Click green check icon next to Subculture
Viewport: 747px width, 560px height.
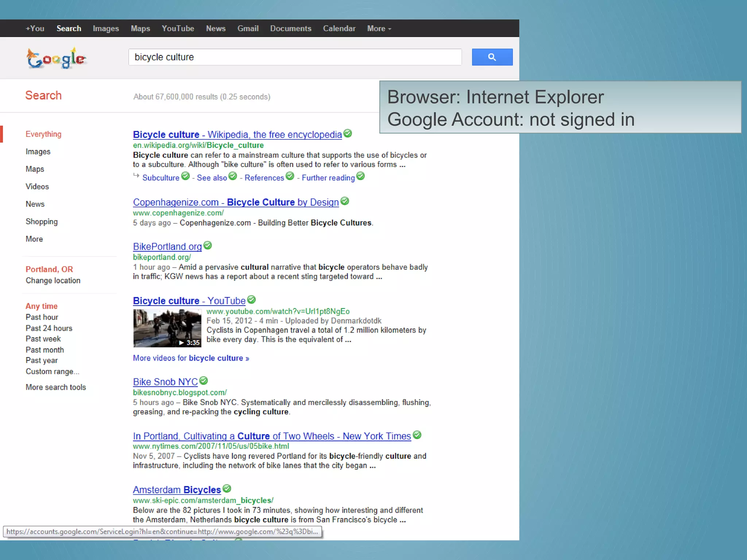coord(186,176)
